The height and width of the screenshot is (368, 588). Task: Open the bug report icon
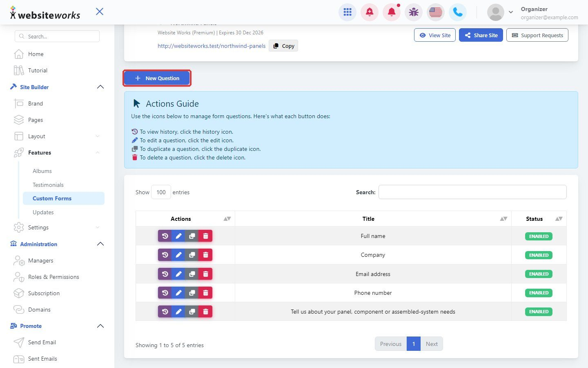pos(414,12)
